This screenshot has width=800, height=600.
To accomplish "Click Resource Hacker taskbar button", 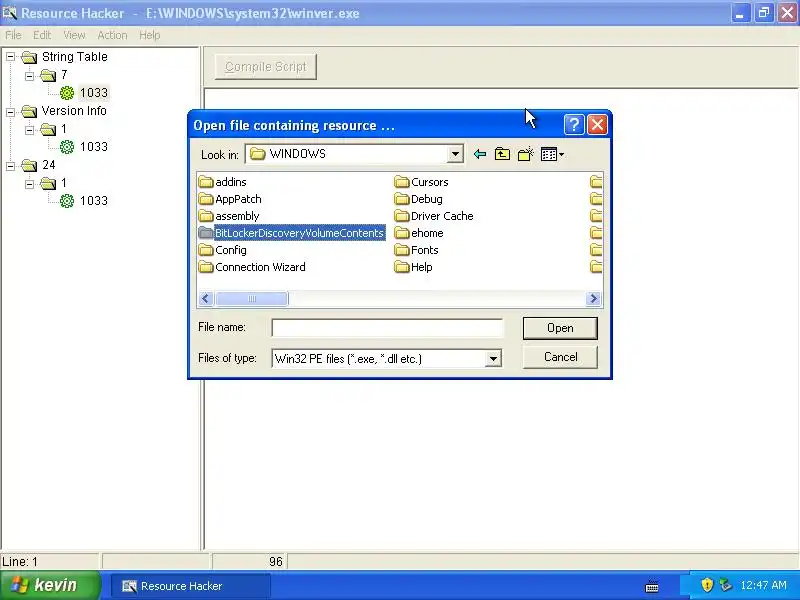I will pyautogui.click(x=190, y=586).
